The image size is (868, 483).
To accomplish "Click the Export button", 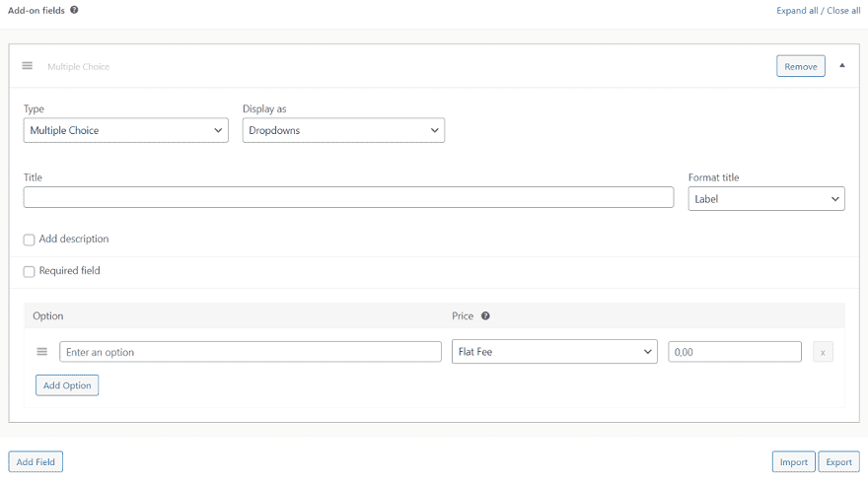I will click(839, 461).
